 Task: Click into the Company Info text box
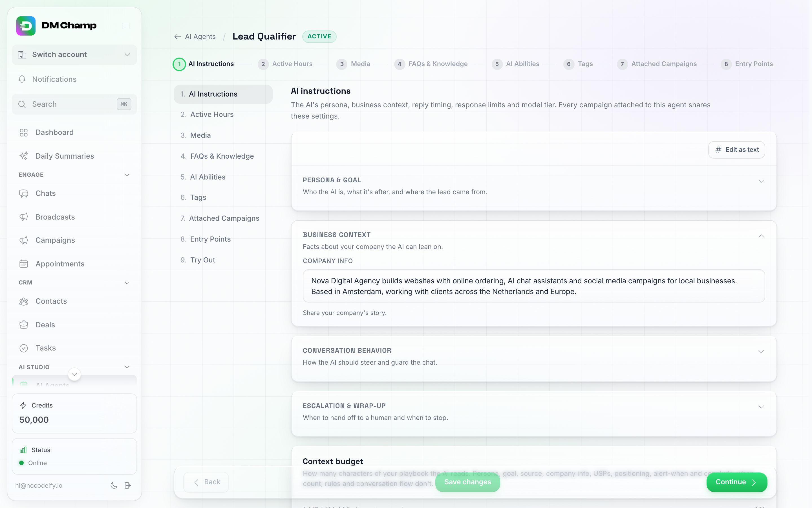[533, 286]
